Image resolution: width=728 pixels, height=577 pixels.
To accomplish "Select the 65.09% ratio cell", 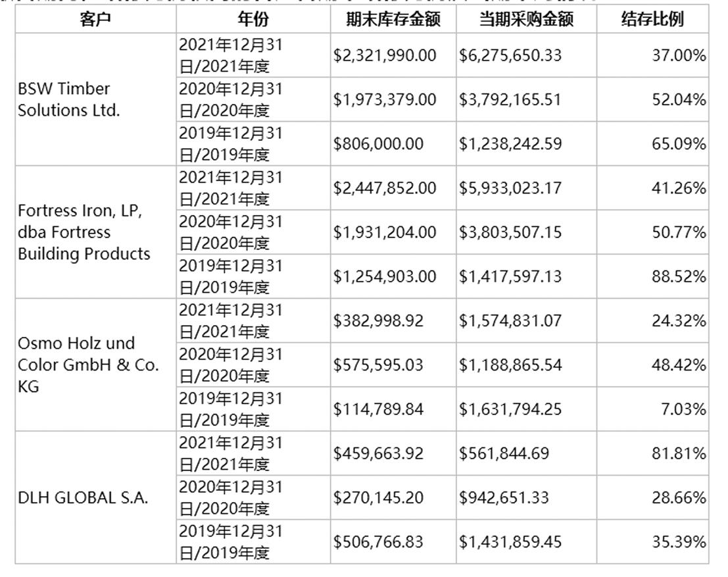I will (679, 143).
